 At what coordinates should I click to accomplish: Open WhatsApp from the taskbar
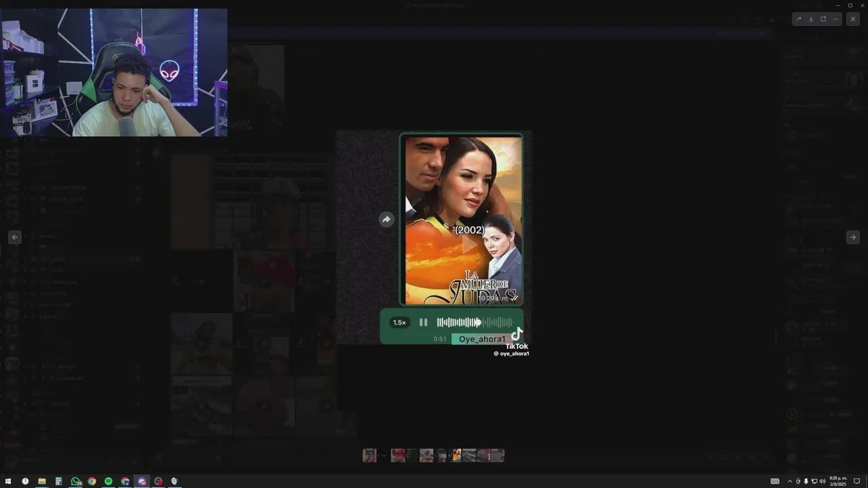tap(75, 481)
